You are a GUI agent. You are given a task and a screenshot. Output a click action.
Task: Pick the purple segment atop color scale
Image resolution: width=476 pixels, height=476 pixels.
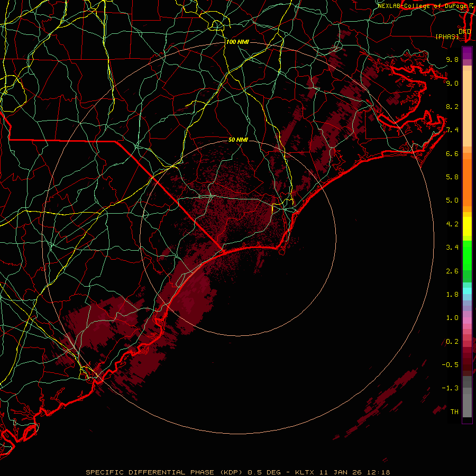(x=467, y=53)
